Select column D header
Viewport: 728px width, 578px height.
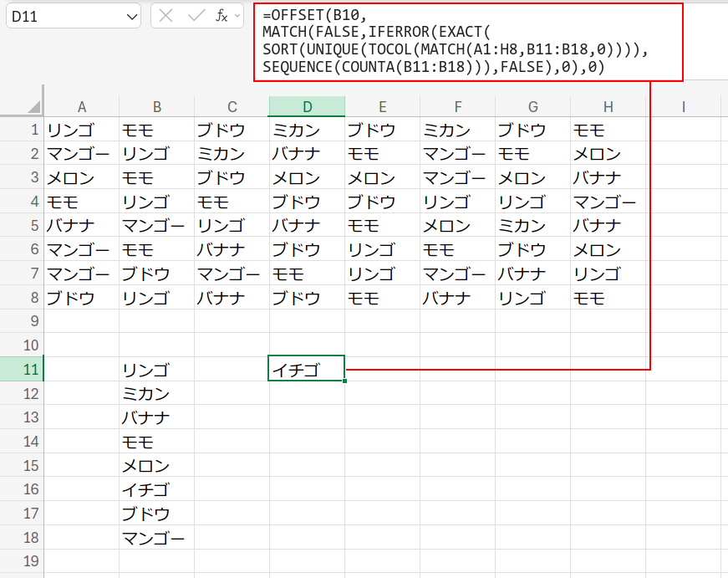(x=307, y=106)
